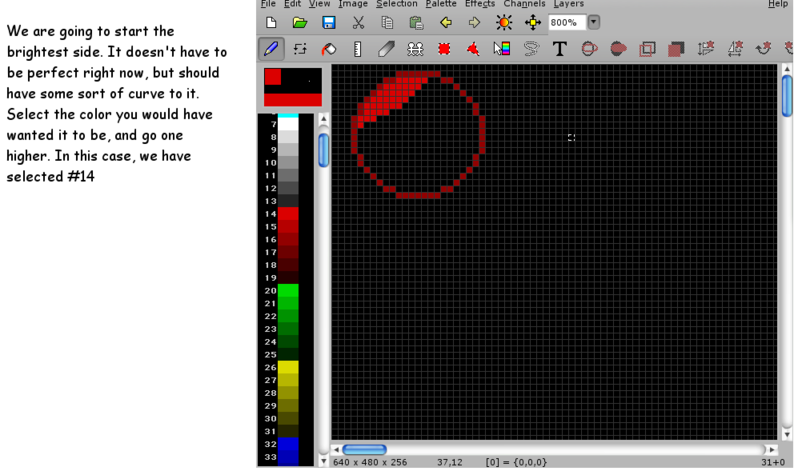The image size is (802, 471).
Task: Open the Effects menu
Action: (x=479, y=4)
